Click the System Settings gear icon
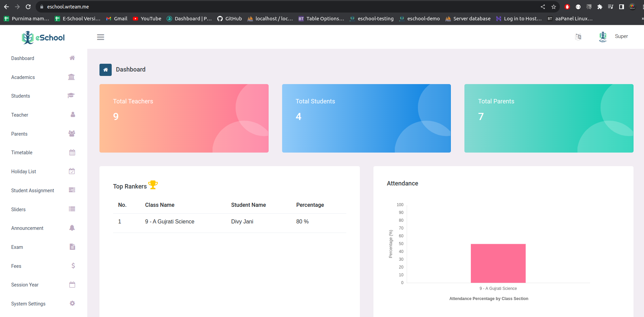 72,303
